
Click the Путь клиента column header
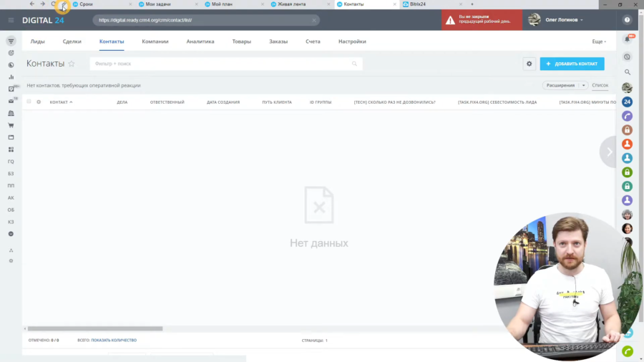tap(277, 102)
